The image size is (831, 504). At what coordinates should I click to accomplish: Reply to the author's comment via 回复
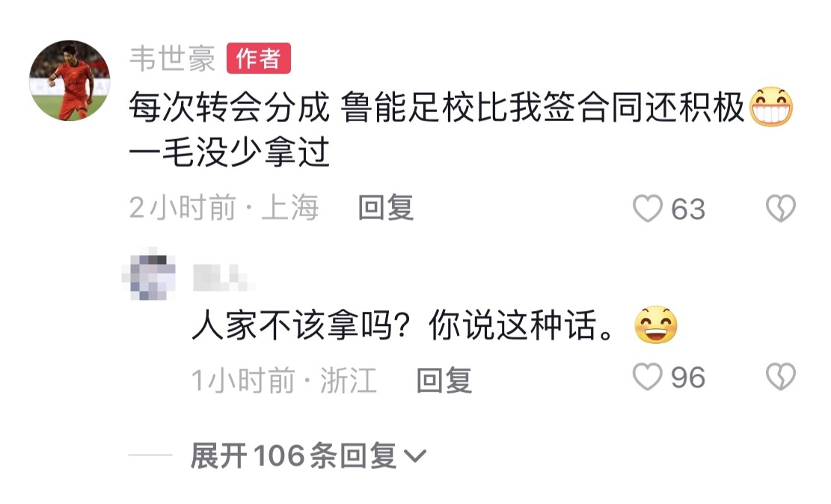[386, 208]
